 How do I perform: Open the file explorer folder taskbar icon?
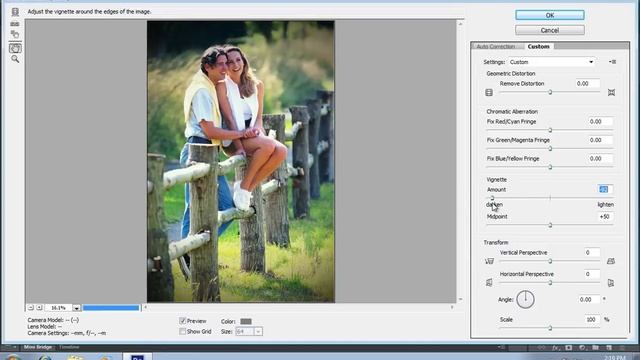click(x=76, y=358)
